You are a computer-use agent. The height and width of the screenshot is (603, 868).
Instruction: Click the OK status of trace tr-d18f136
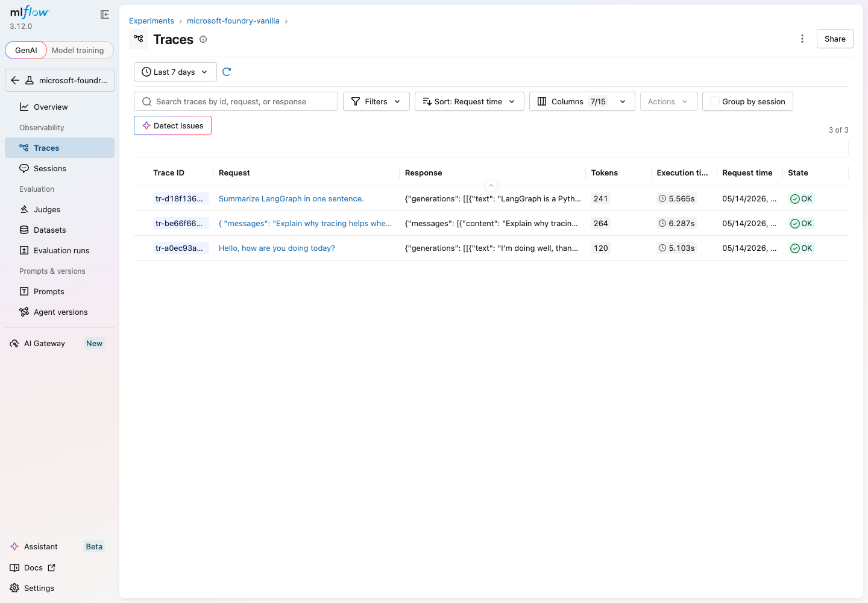801,199
